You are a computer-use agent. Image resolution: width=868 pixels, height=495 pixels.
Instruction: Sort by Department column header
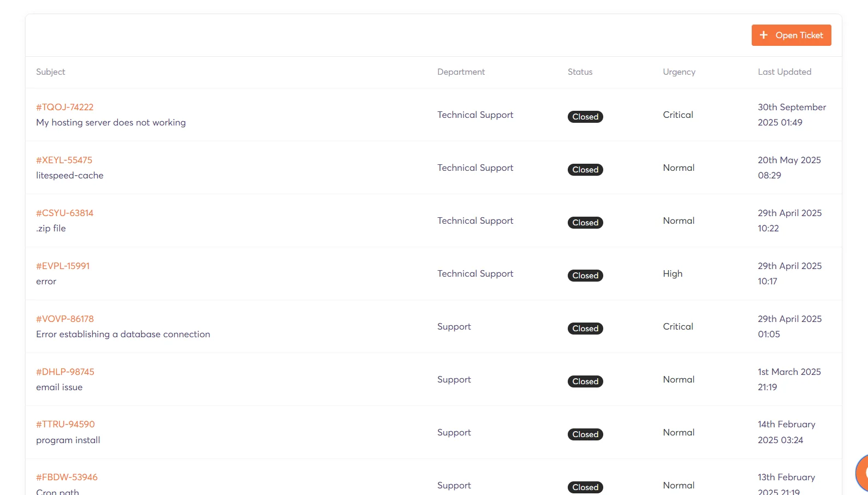point(461,72)
